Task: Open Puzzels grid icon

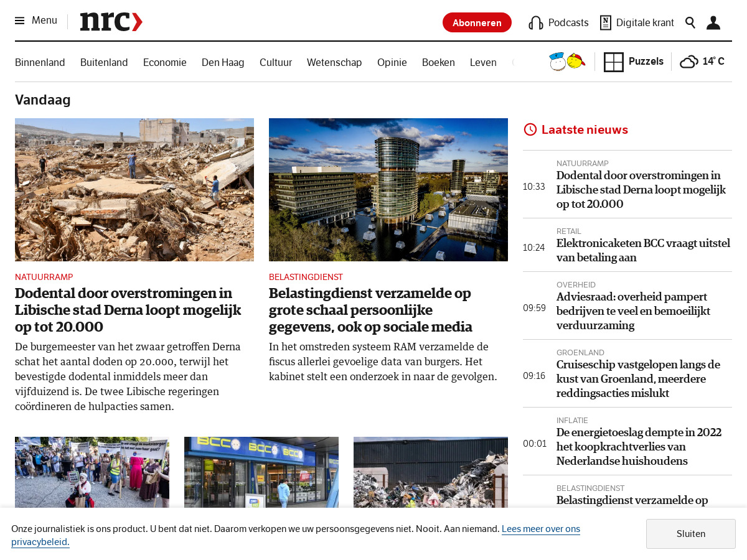Action: [613, 62]
